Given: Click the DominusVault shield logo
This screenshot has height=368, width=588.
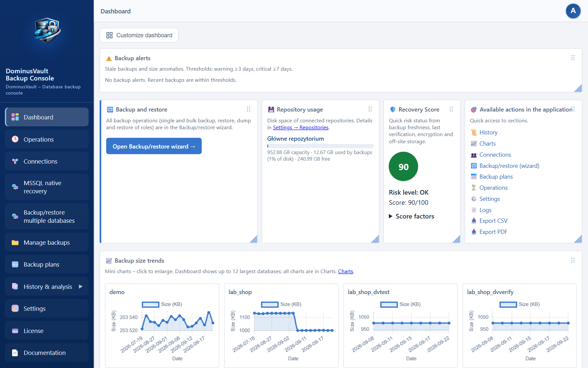Looking at the screenshot, I should [47, 30].
